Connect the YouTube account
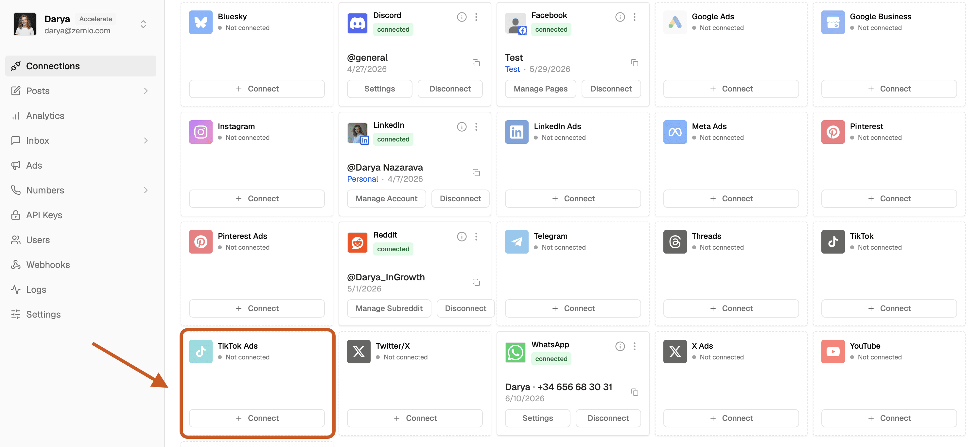Image resolution: width=980 pixels, height=447 pixels. (x=889, y=418)
